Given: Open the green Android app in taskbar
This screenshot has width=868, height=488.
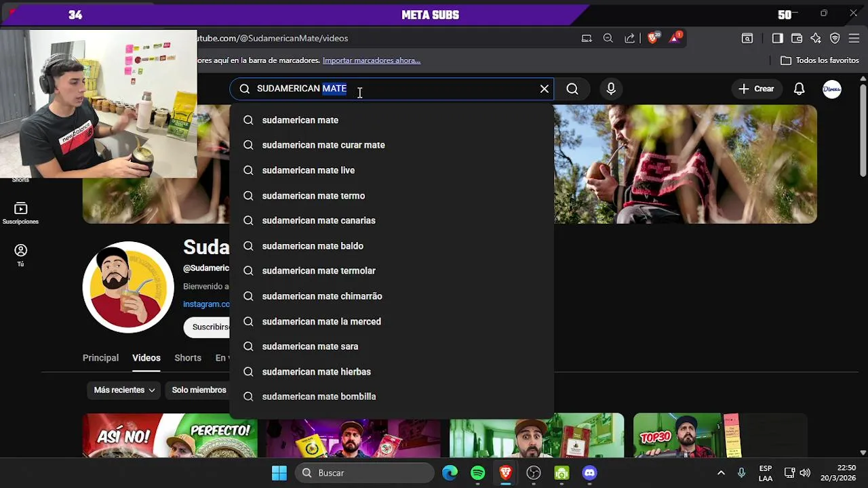Looking at the screenshot, I should tap(561, 473).
